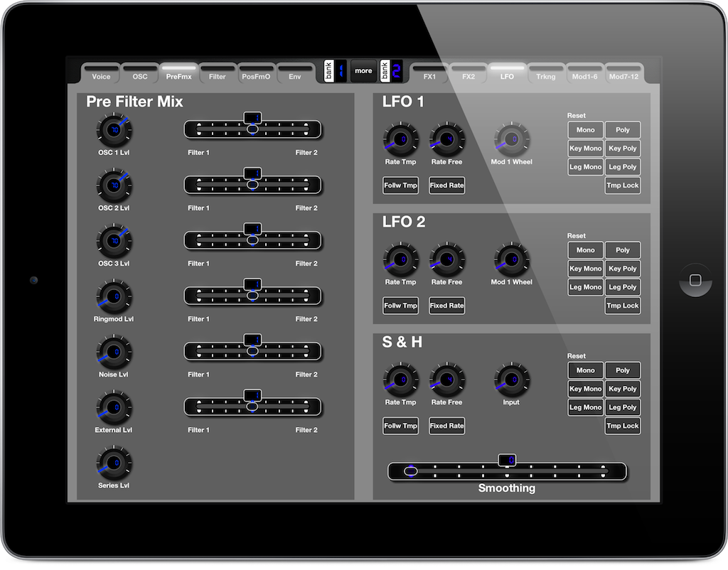Select Leg Poly reset for S & H
The height and width of the screenshot is (570, 728).
point(622,407)
